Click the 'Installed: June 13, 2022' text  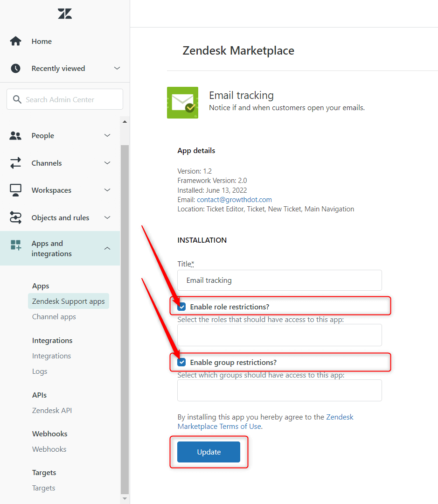tap(212, 190)
